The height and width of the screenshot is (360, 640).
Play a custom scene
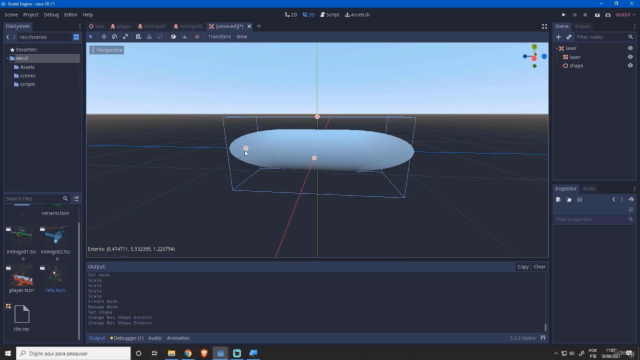608,15
